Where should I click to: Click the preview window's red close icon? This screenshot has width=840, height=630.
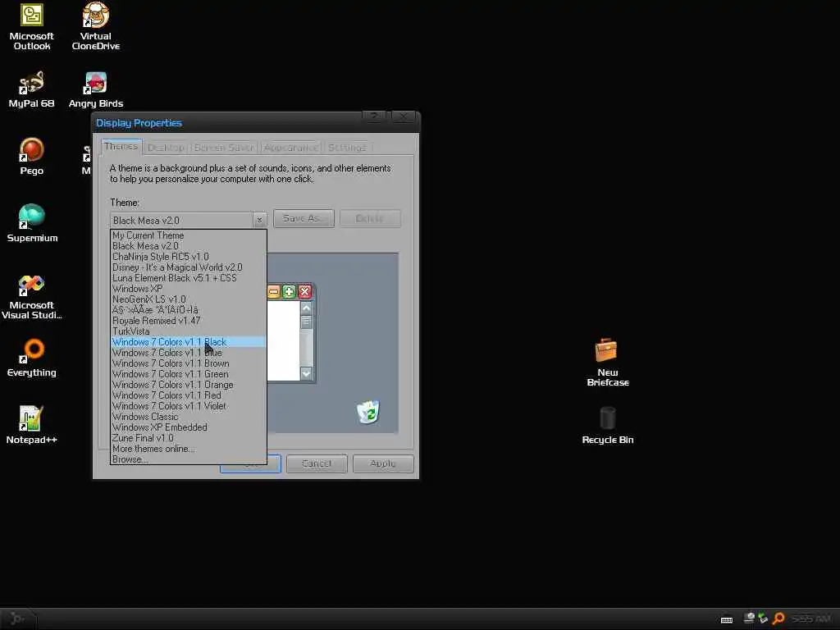(x=305, y=292)
